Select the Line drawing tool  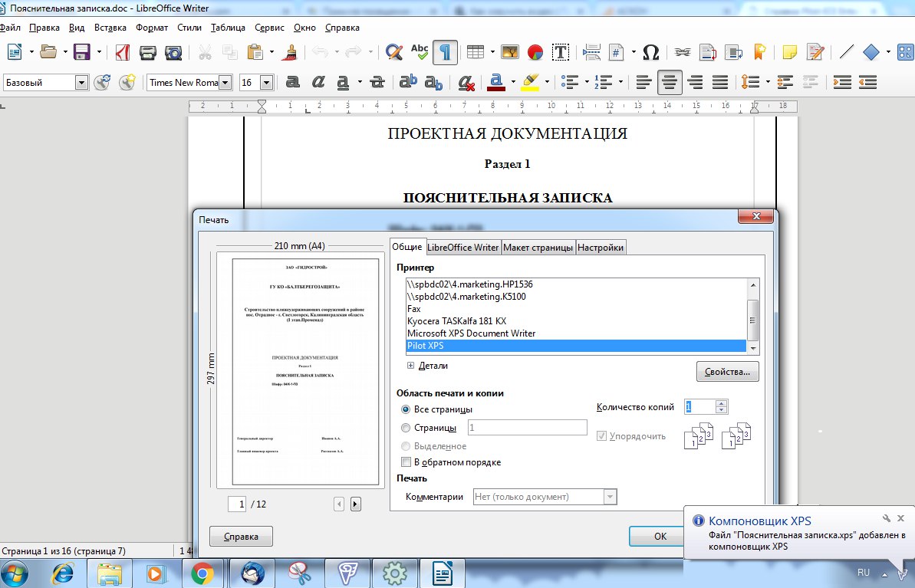[x=846, y=52]
